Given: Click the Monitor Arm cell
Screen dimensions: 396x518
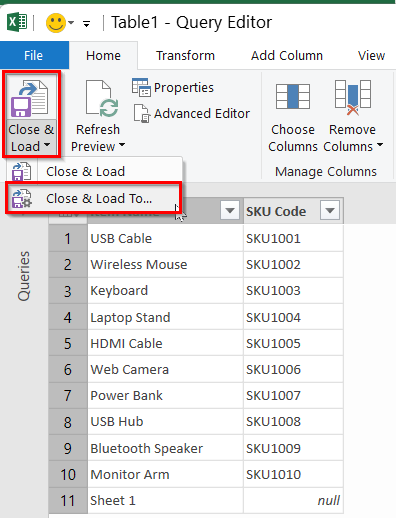Looking at the screenshot, I should [x=165, y=474].
